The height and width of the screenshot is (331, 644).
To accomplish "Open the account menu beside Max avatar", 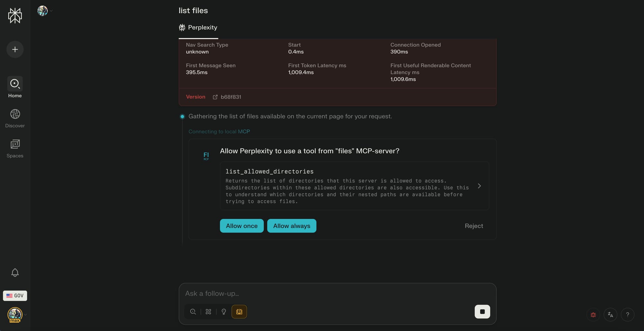I will [25, 315].
